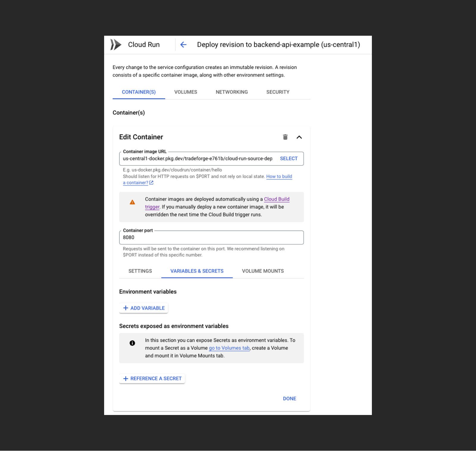Follow the Cloud Build link

pyautogui.click(x=277, y=199)
